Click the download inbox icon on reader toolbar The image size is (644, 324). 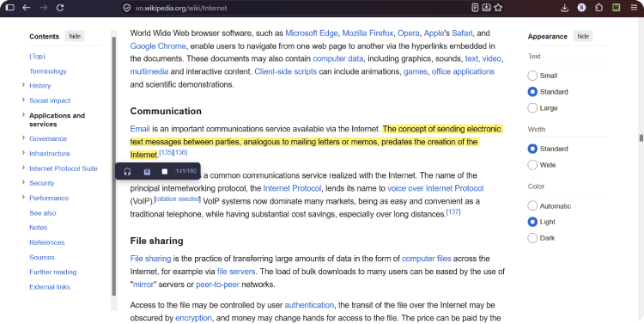(x=147, y=172)
